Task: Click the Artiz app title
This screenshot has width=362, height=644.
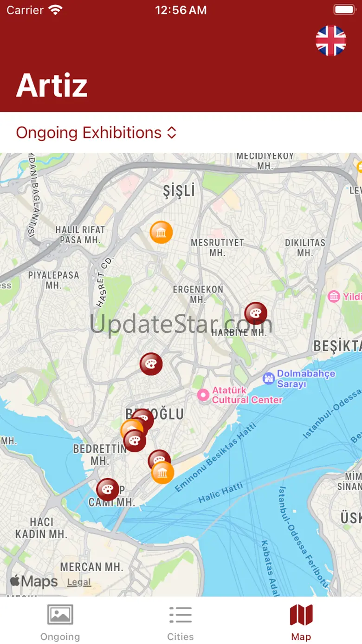Action: coord(52,85)
